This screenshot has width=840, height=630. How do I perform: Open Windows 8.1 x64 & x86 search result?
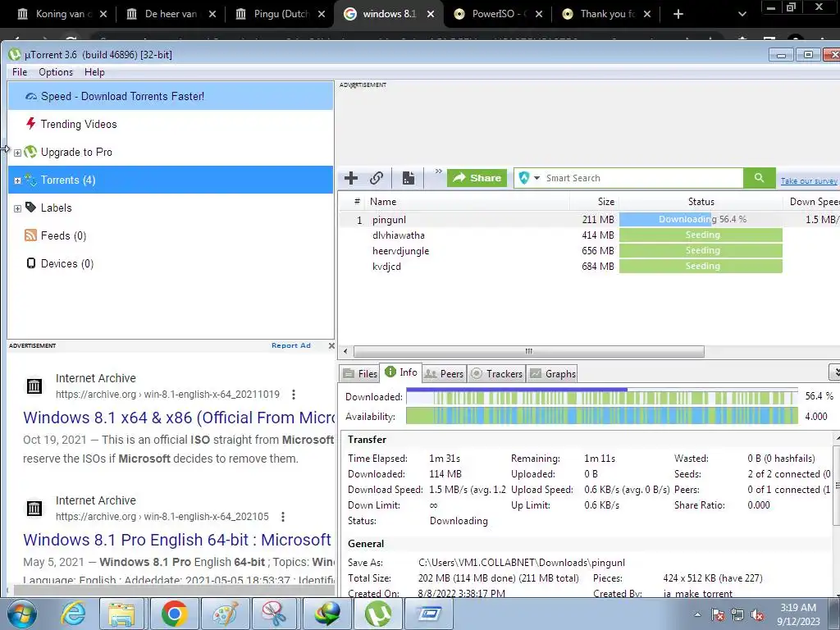[178, 418]
